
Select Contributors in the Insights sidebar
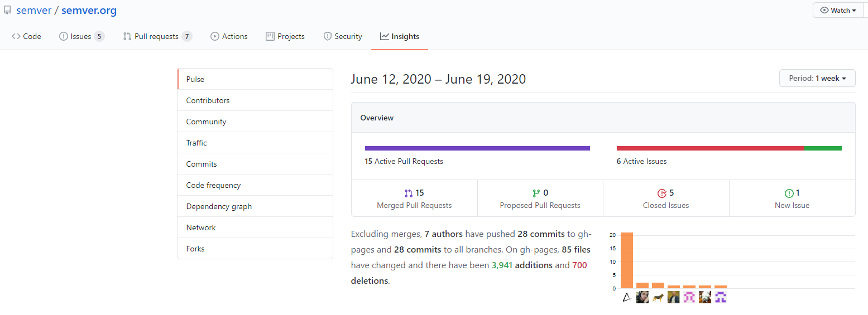[255, 100]
